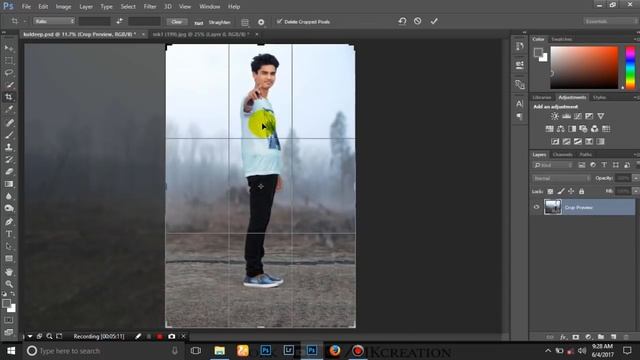Select the Brush tool
Screen dimensions: 640x360
click(x=9, y=135)
